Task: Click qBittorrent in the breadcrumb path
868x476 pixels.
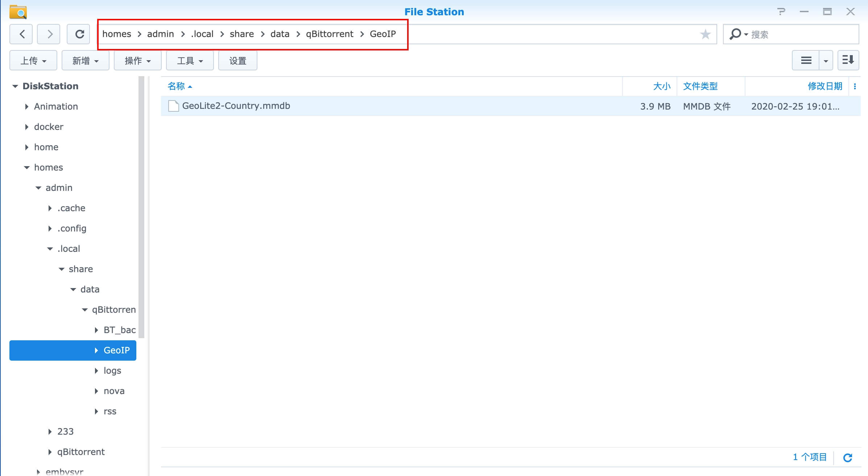Action: click(x=329, y=34)
